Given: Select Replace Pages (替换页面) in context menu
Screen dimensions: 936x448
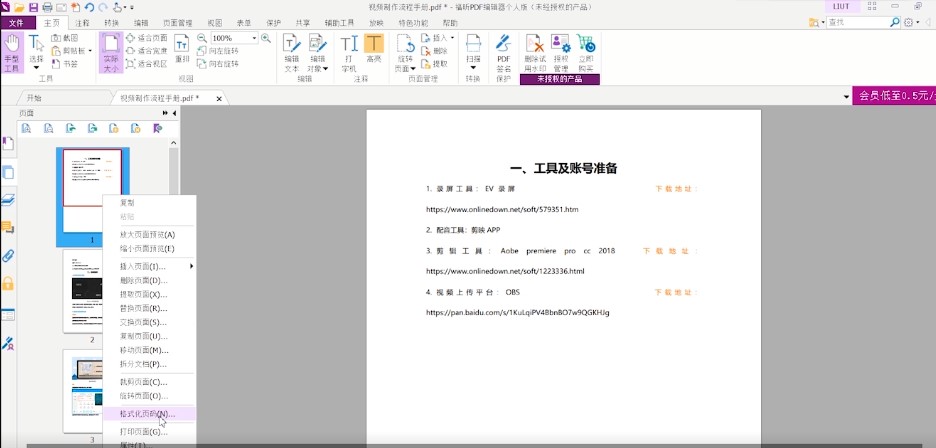Looking at the screenshot, I should pyautogui.click(x=149, y=308).
